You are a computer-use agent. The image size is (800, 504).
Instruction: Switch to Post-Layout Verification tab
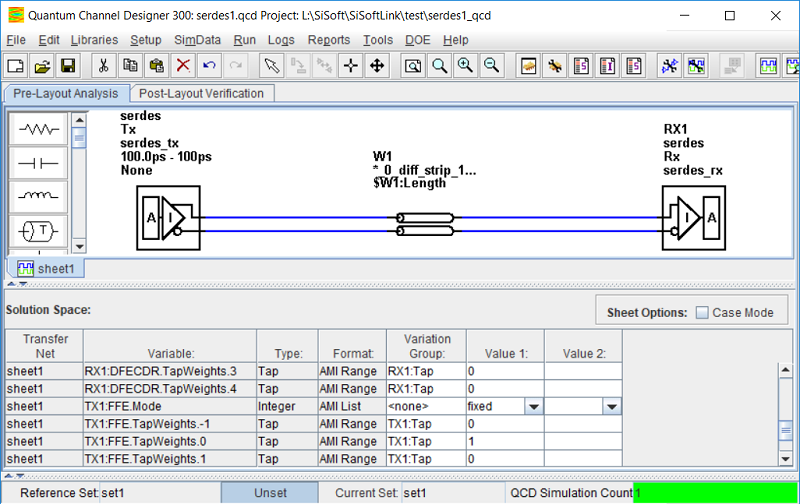(x=201, y=93)
